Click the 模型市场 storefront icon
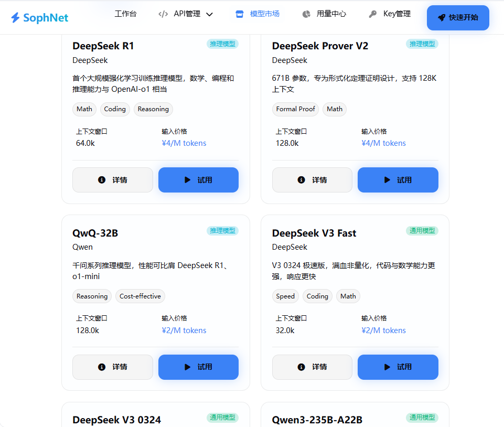 (240, 14)
